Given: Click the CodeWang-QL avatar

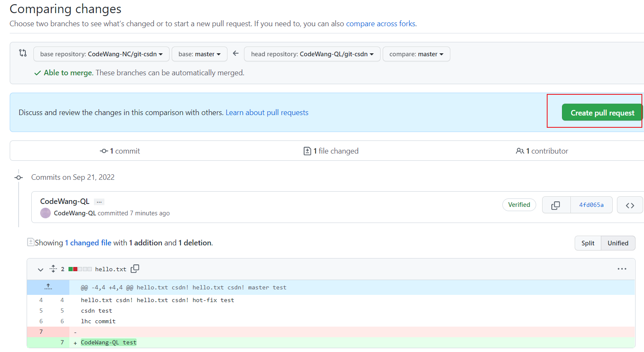Looking at the screenshot, I should [45, 213].
